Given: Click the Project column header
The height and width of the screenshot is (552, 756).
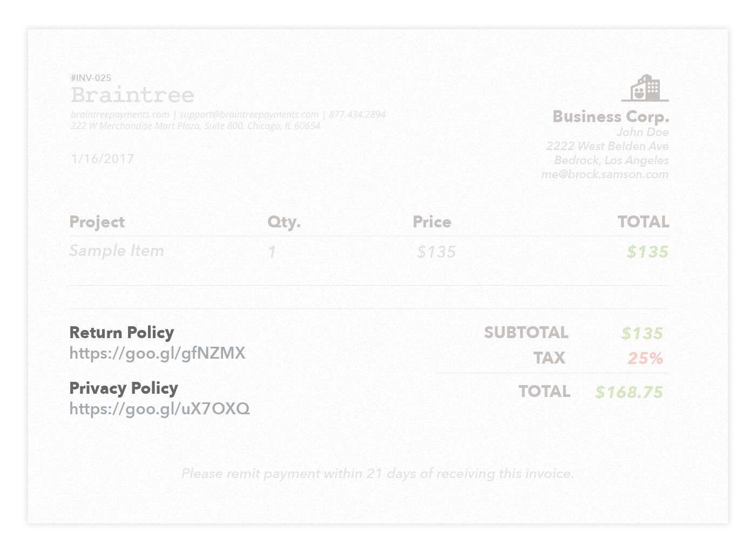Looking at the screenshot, I should tap(97, 223).
